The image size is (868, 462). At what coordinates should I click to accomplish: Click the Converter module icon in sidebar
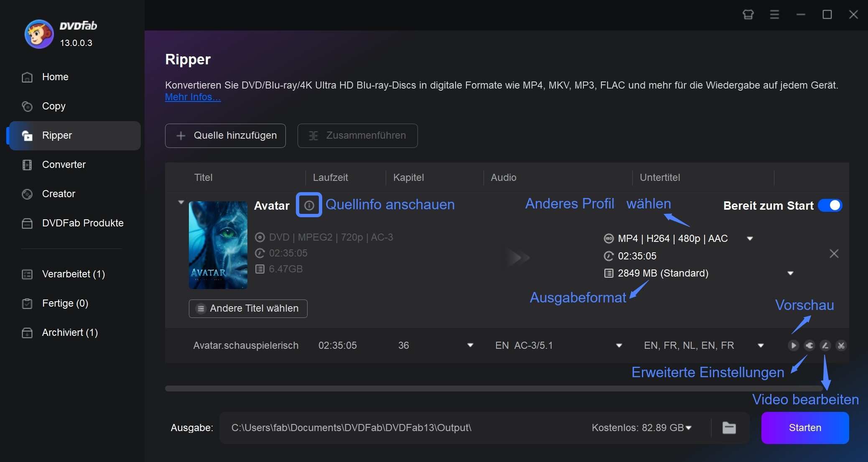[x=28, y=165]
